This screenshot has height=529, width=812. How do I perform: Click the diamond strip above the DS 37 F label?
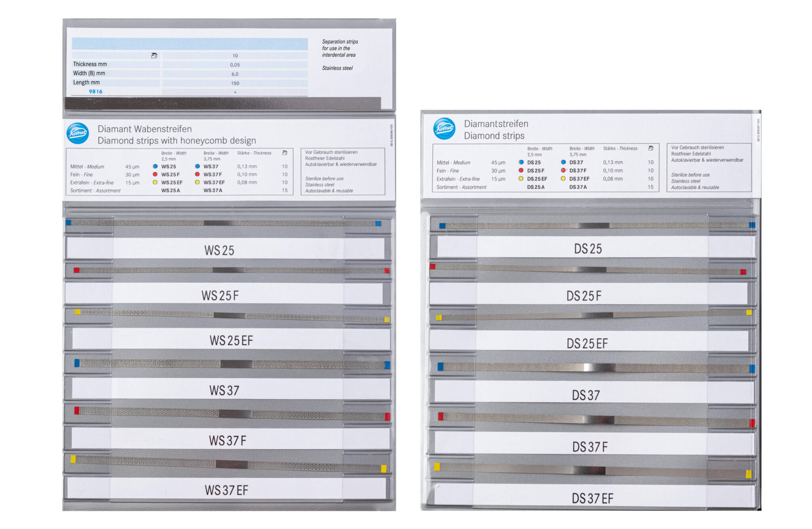596,420
